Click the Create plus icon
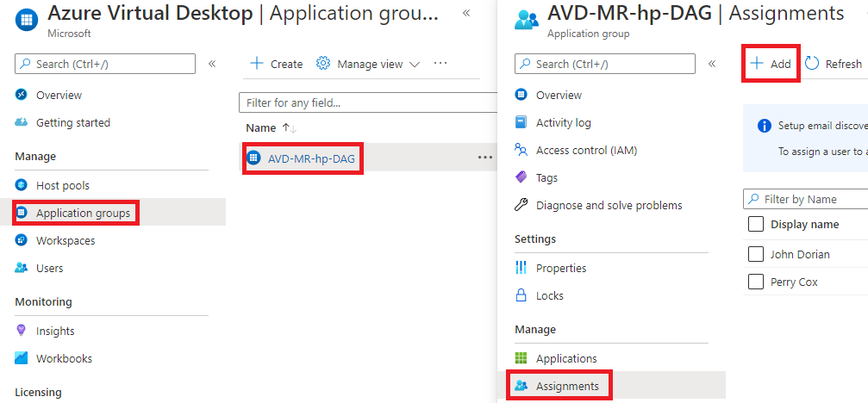 (x=256, y=64)
